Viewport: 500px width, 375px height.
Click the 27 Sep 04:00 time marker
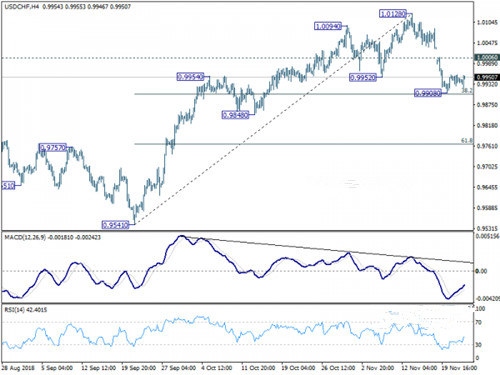pyautogui.click(x=179, y=368)
